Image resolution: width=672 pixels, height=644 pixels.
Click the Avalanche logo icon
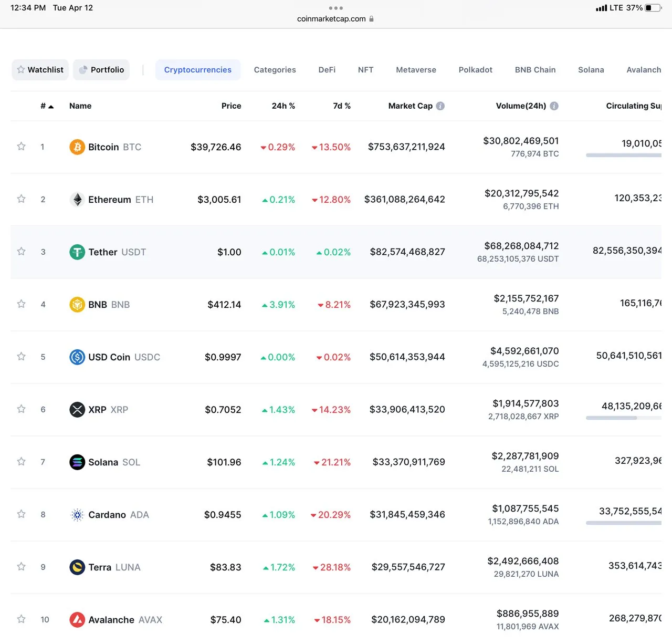(77, 620)
